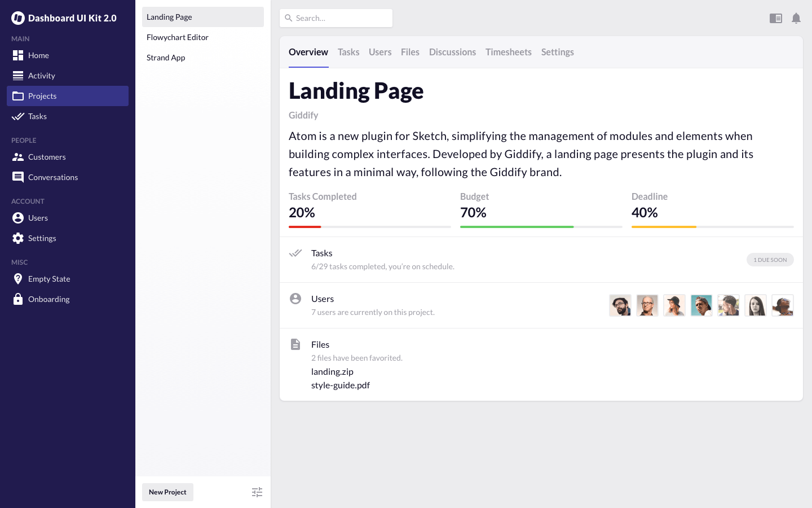Click the person icon next to Users section

tap(295, 299)
